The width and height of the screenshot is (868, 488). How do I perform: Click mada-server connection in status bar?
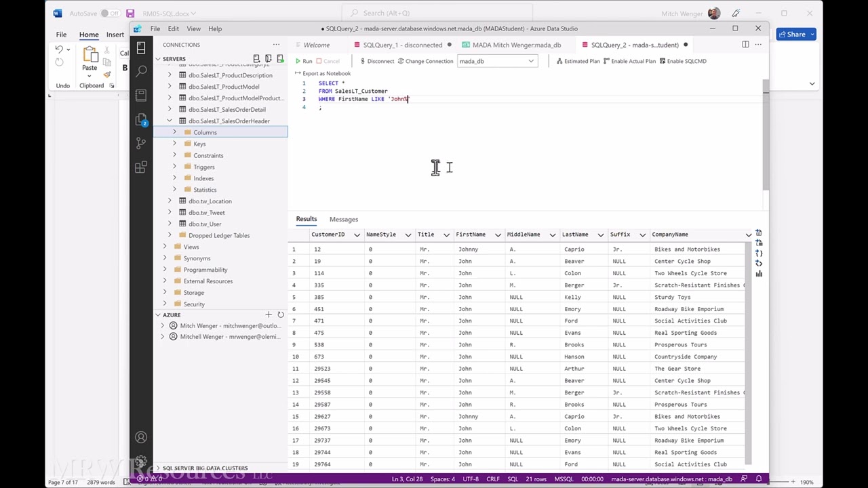click(x=671, y=479)
